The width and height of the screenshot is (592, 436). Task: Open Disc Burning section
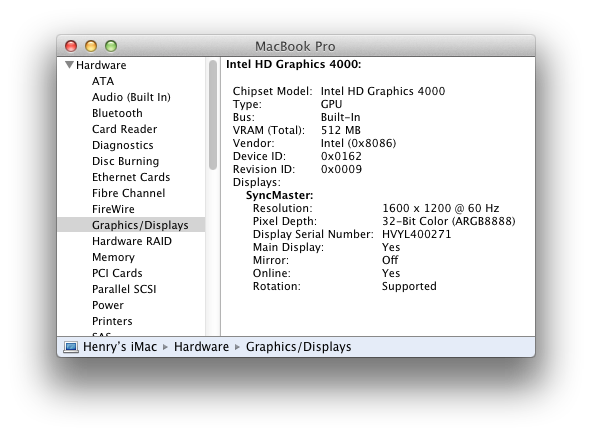pyautogui.click(x=125, y=161)
